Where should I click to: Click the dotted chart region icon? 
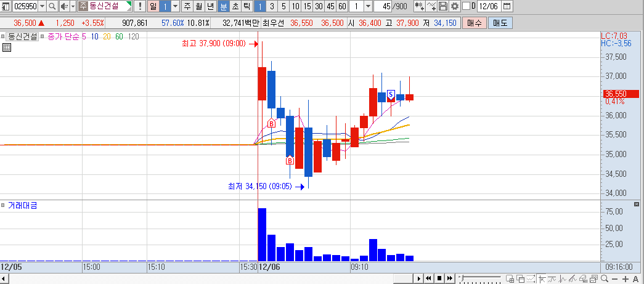point(531,278)
